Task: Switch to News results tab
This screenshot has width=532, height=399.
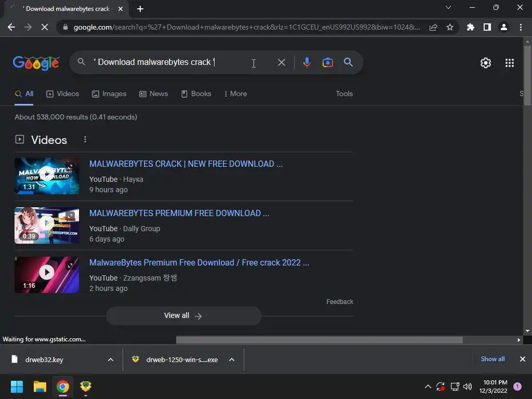Action: click(153, 94)
